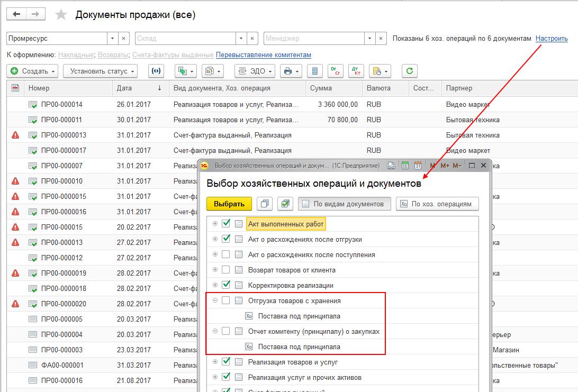Expand the Реализация товаров и услуг node
The image size is (578, 392).
click(215, 362)
